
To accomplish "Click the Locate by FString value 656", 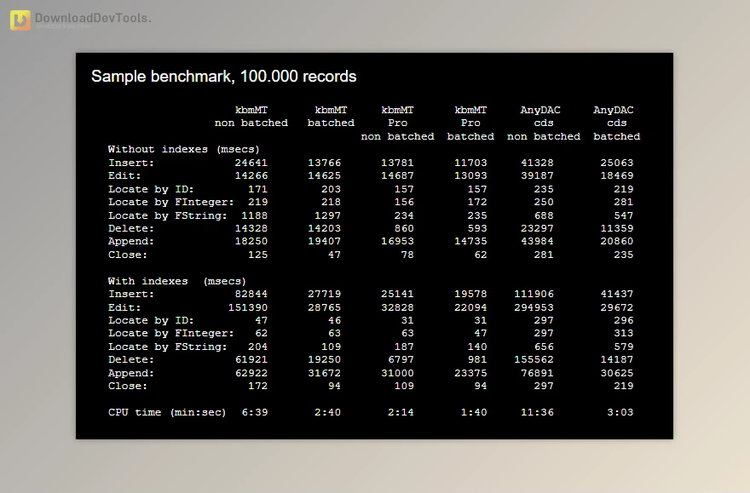I will [544, 347].
